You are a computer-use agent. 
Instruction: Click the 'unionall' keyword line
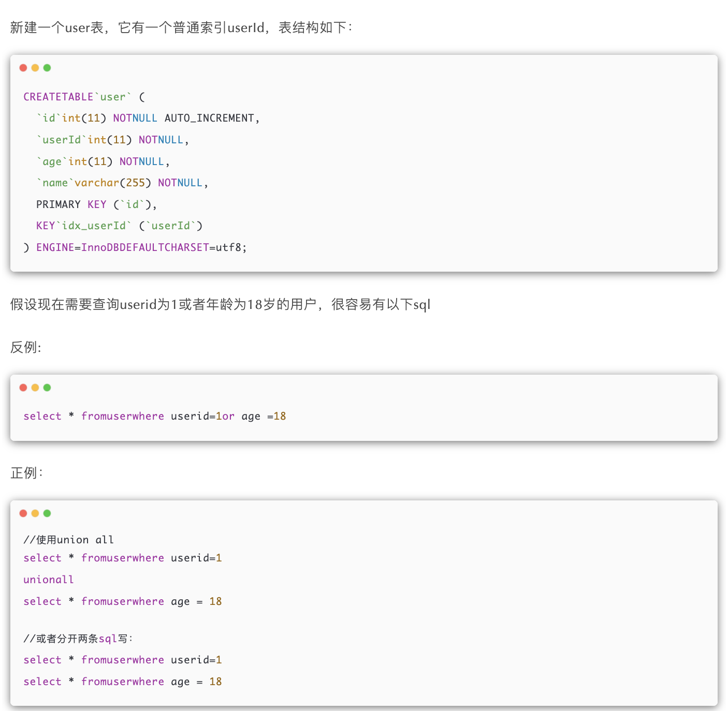point(49,580)
